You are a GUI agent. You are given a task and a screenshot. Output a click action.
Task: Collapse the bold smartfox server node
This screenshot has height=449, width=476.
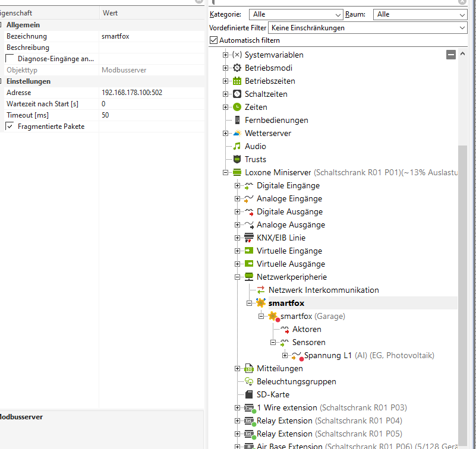pyautogui.click(x=249, y=303)
